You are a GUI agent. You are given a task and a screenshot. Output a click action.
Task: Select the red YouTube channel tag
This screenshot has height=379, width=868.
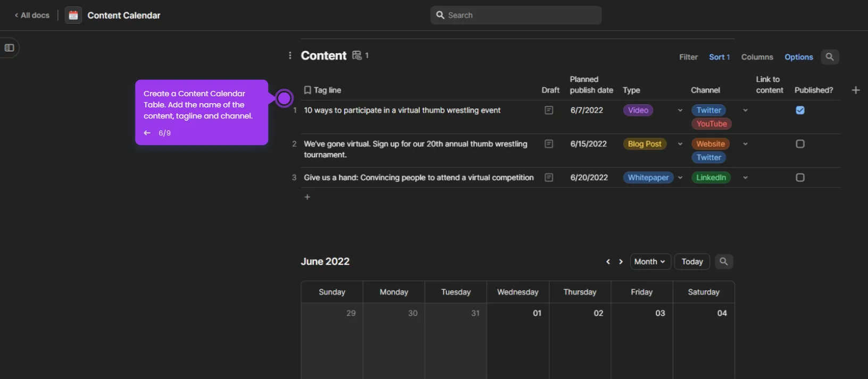[x=712, y=124]
